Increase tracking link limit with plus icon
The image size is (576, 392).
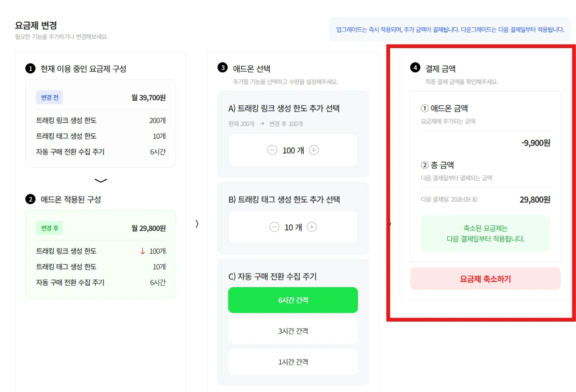pos(314,150)
